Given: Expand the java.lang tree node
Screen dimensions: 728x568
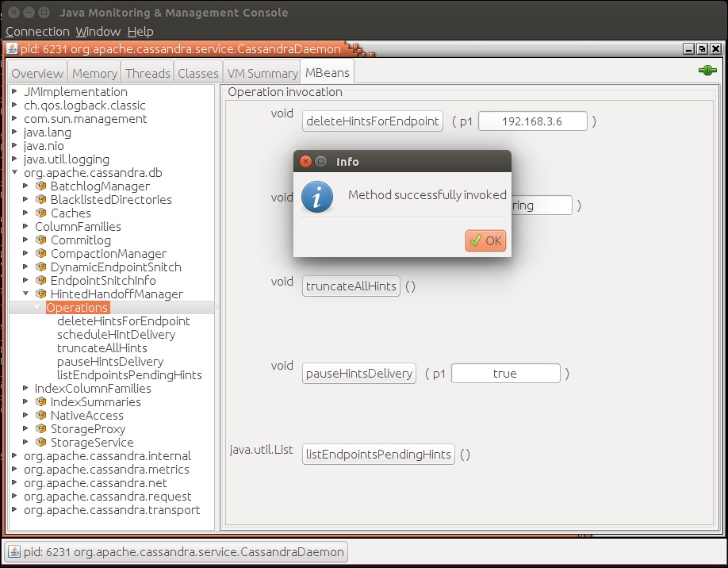Looking at the screenshot, I should pyautogui.click(x=14, y=132).
